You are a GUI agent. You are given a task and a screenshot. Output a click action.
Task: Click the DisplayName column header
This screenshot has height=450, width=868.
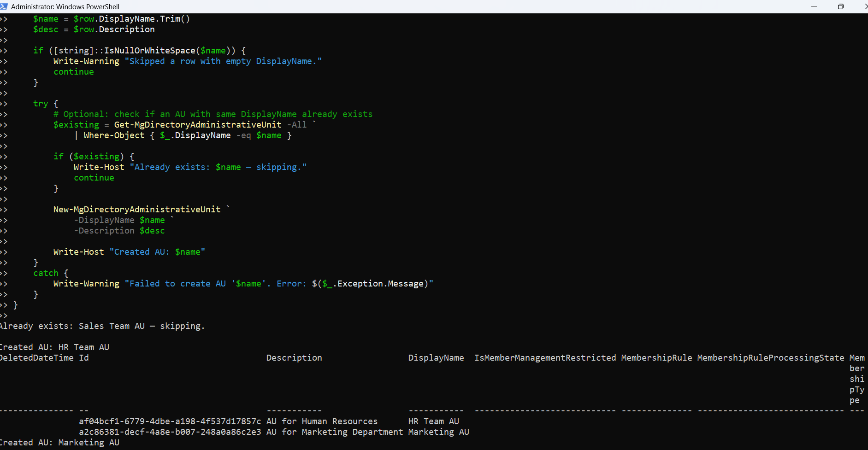pos(436,358)
